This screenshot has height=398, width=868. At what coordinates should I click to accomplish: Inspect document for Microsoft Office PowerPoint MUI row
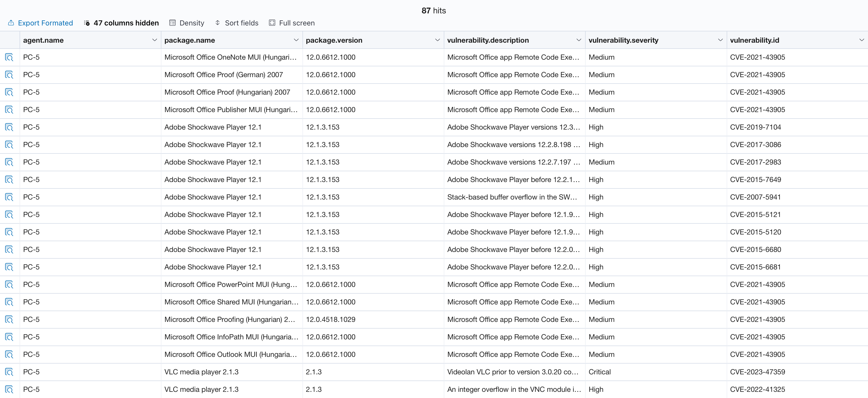pyautogui.click(x=9, y=285)
